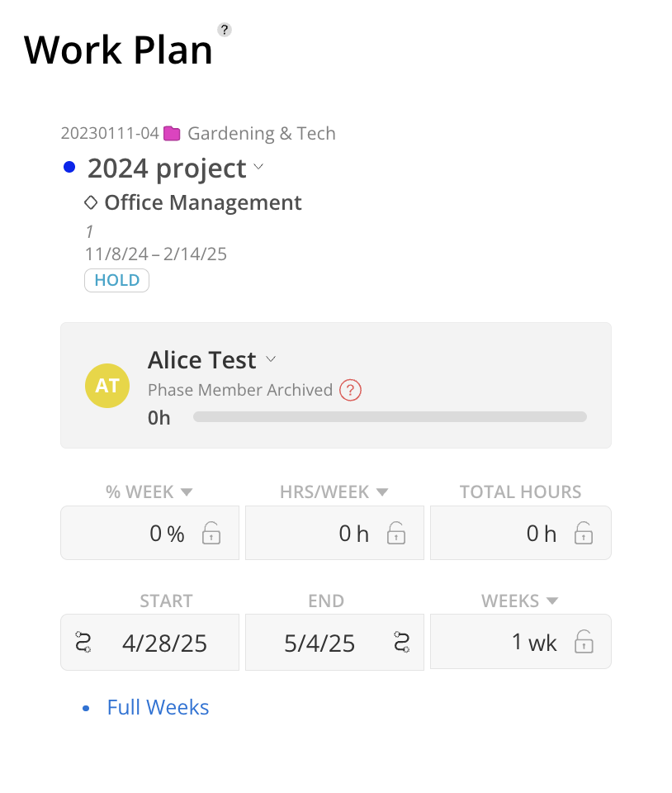Open the WEEKS duration dropdown arrow

pos(552,601)
